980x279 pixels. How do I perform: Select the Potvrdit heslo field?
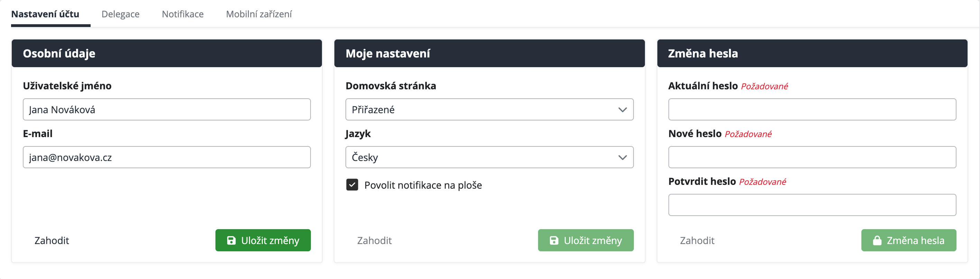812,205
